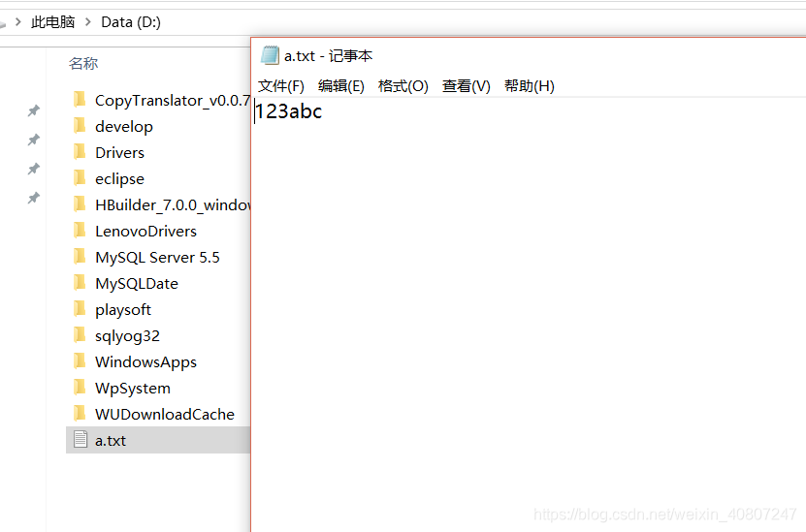Open the 编辑(E) menu in Notepad

[x=340, y=85]
